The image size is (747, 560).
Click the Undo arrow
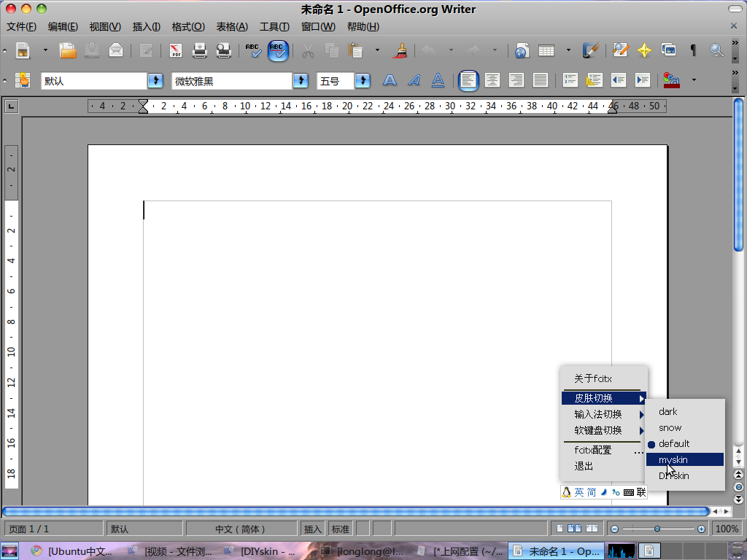pyautogui.click(x=429, y=50)
